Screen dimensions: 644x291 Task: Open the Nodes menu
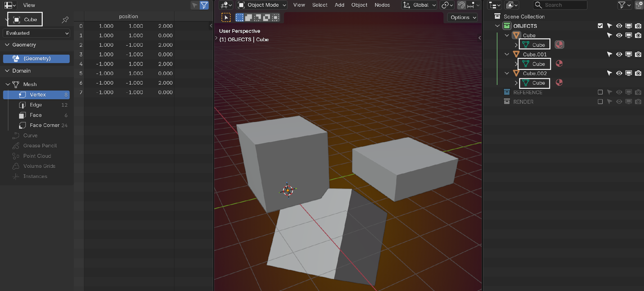[382, 5]
